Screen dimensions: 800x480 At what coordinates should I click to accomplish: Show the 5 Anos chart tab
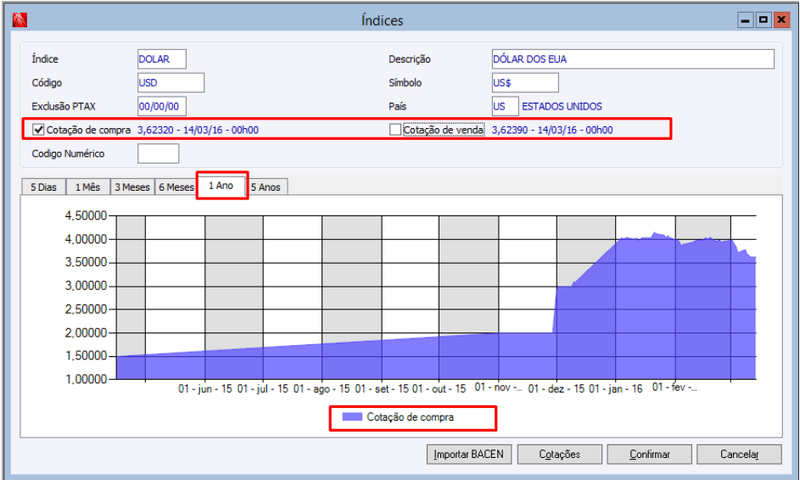click(266, 187)
